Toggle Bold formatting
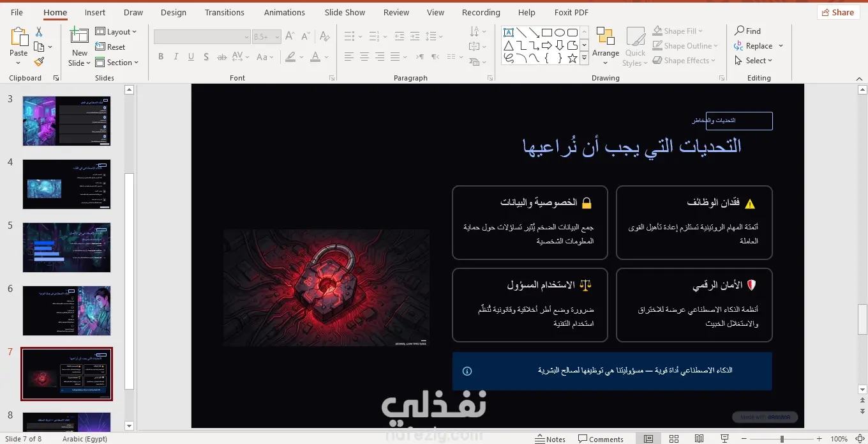868x444 pixels. click(x=161, y=57)
